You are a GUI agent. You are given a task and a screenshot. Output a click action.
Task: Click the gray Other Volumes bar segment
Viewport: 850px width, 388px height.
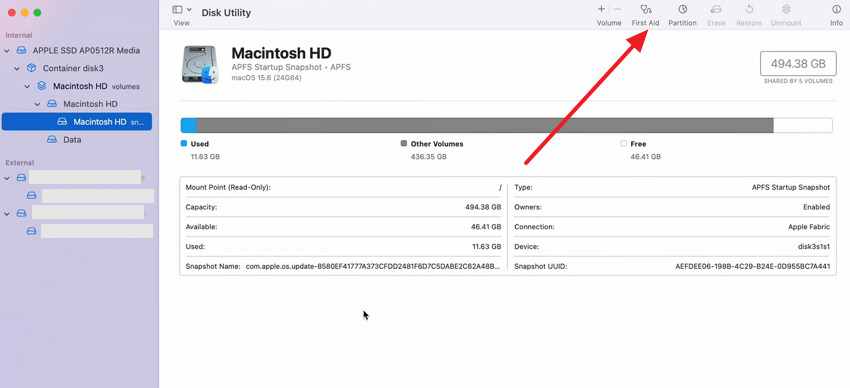[x=486, y=125]
